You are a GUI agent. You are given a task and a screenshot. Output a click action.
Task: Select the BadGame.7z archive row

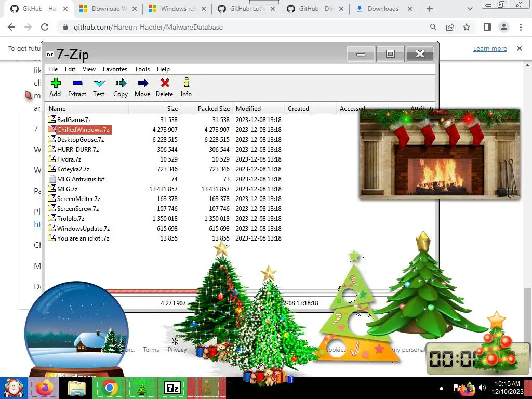[x=165, y=120]
